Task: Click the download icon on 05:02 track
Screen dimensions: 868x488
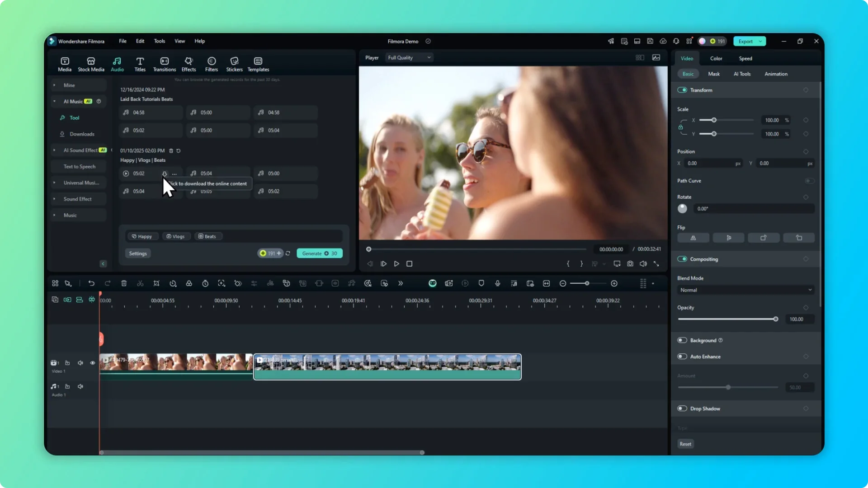Action: pos(165,174)
